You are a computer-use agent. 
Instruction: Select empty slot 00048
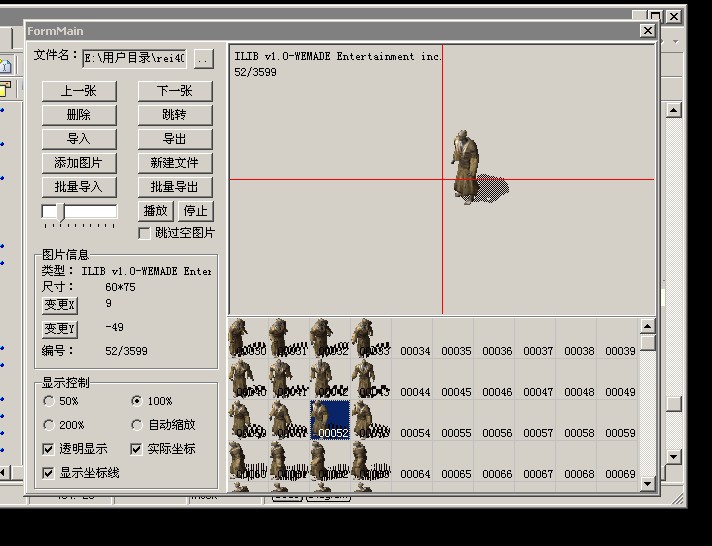click(576, 379)
